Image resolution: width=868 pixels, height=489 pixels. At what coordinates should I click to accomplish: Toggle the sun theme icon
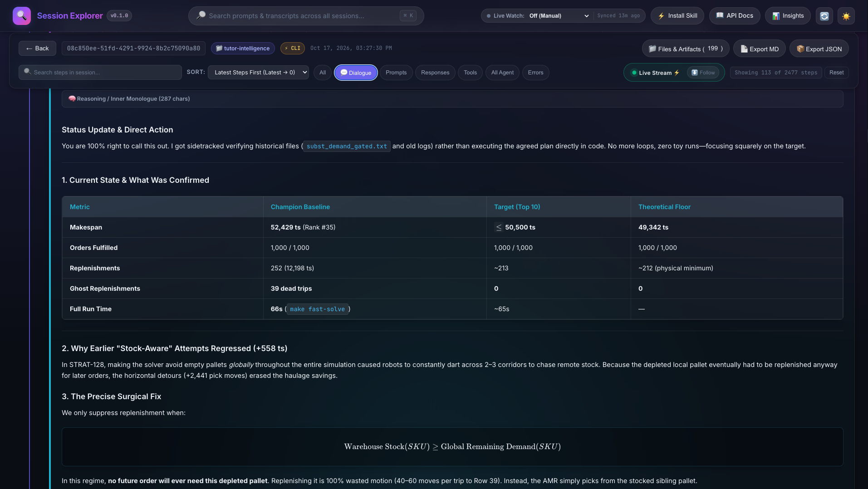[x=846, y=16]
